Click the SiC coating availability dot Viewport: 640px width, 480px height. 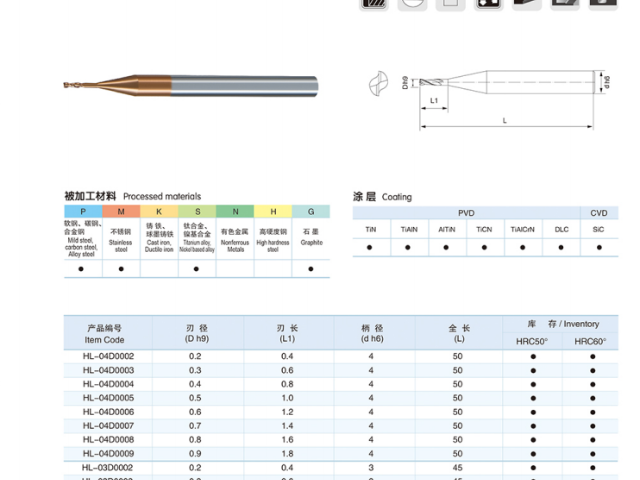pos(598,246)
